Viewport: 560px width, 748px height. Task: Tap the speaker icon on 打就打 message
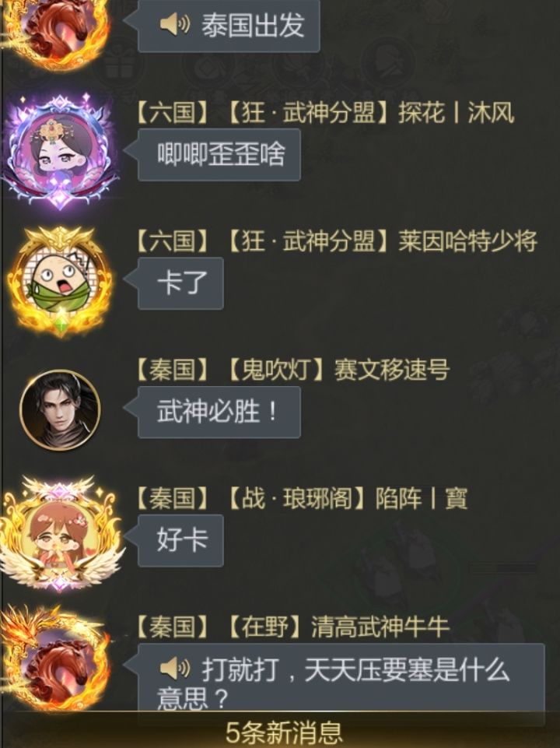tap(174, 668)
